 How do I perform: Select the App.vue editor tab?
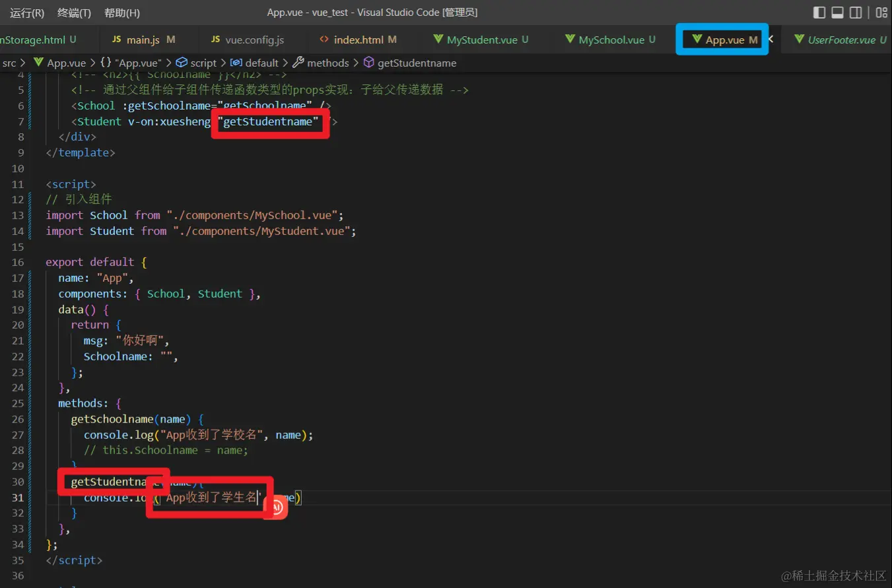pos(724,40)
